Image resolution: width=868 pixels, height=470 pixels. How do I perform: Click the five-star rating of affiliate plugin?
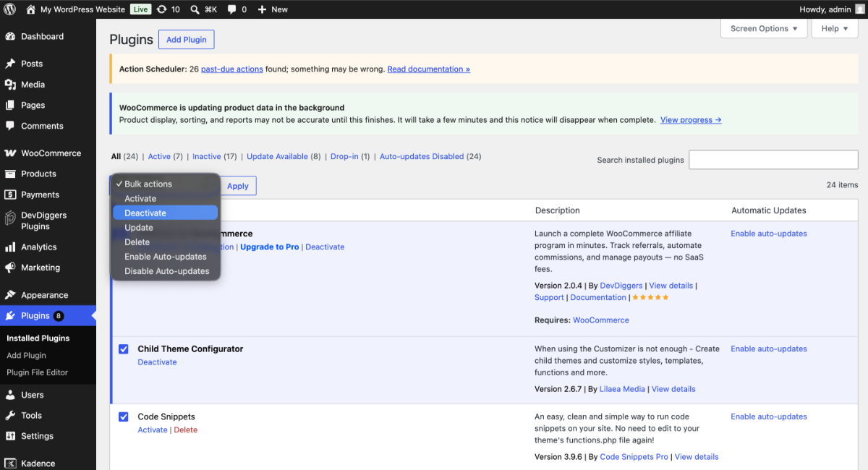[x=651, y=297]
